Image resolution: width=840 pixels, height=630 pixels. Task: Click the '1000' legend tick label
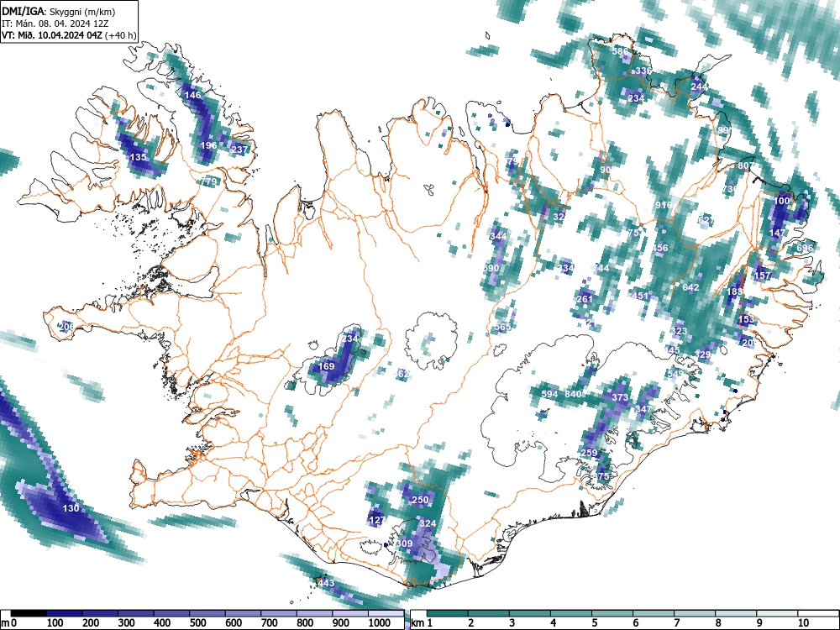[380, 623]
